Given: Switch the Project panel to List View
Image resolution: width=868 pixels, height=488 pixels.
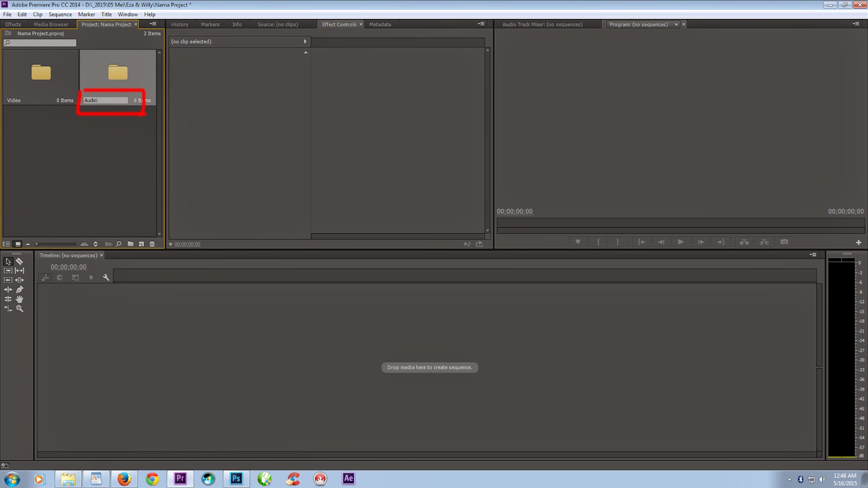Looking at the screenshot, I should pyautogui.click(x=6, y=243).
